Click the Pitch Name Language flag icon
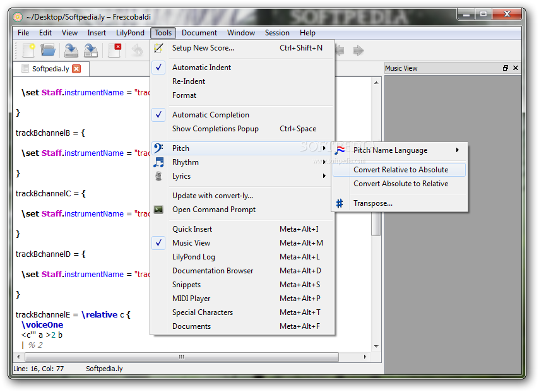This screenshot has width=539, height=392. click(x=340, y=150)
